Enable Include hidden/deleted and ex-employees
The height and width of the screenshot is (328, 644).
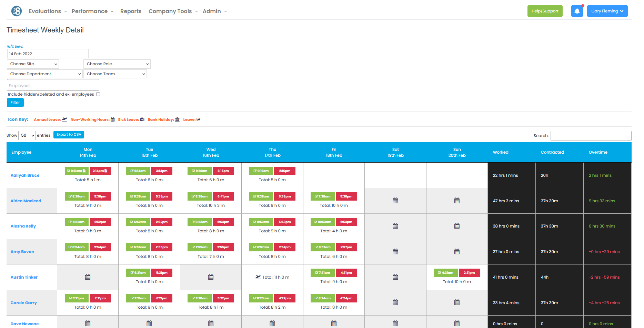click(98, 94)
